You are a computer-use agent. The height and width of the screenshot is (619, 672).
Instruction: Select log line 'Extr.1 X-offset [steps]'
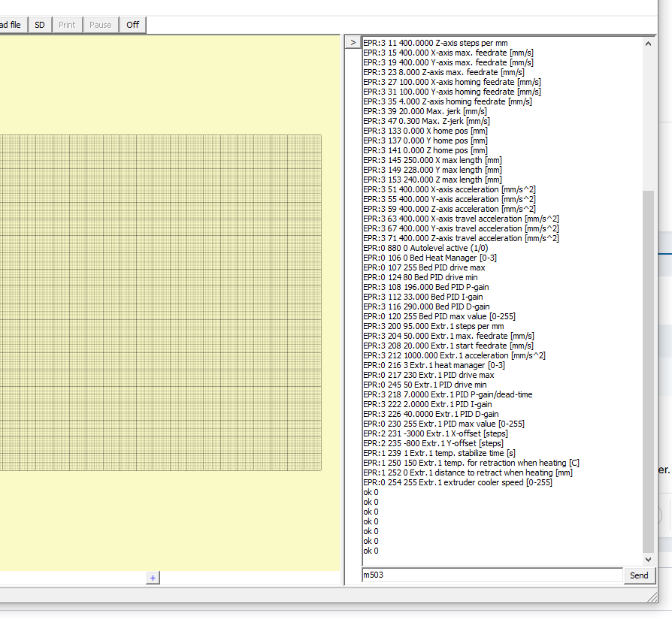click(x=435, y=433)
